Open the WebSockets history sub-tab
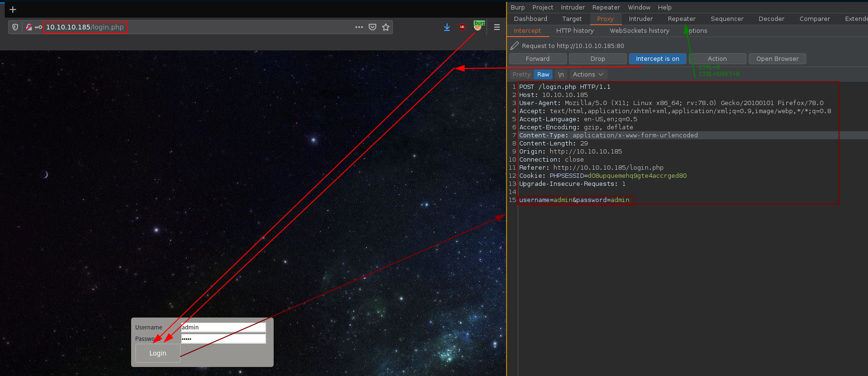Viewport: 868px width, 376px height. tap(639, 30)
